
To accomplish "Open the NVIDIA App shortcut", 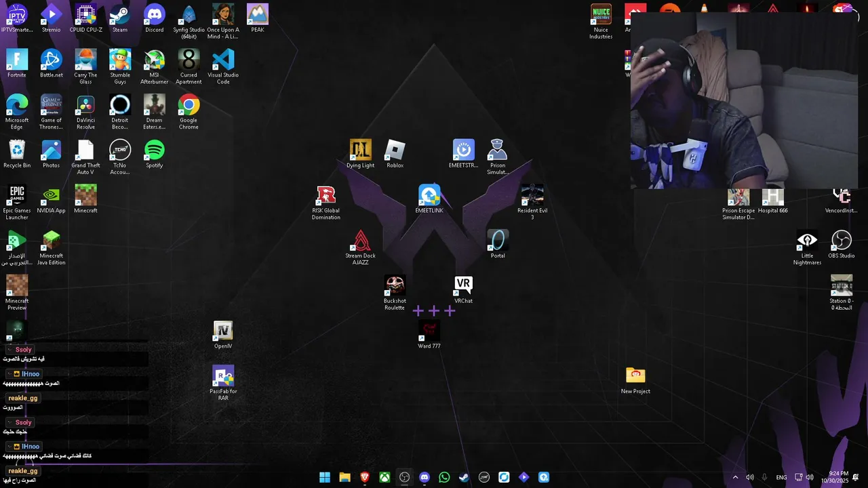I will click(x=51, y=199).
